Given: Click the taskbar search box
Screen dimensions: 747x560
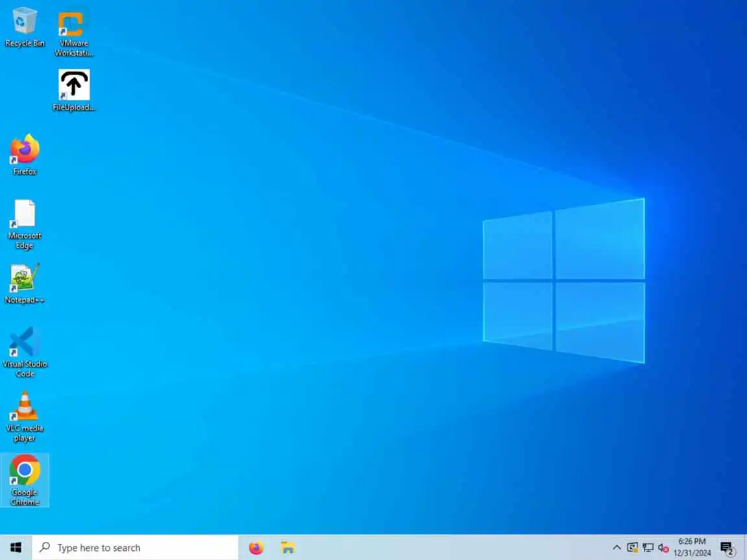Looking at the screenshot, I should [136, 548].
